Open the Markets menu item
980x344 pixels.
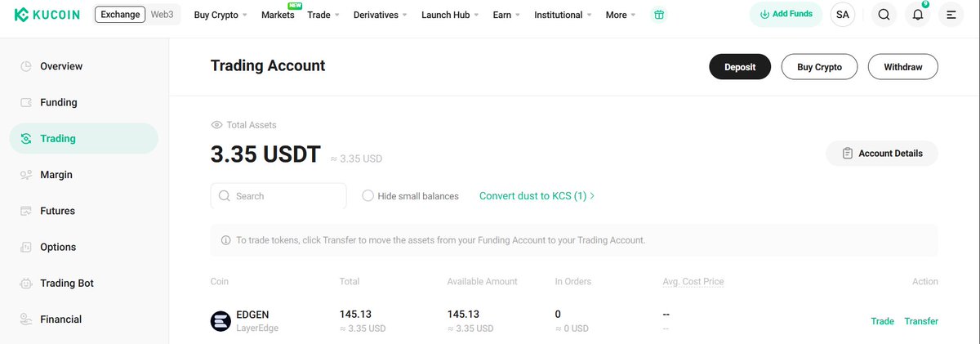tap(278, 15)
